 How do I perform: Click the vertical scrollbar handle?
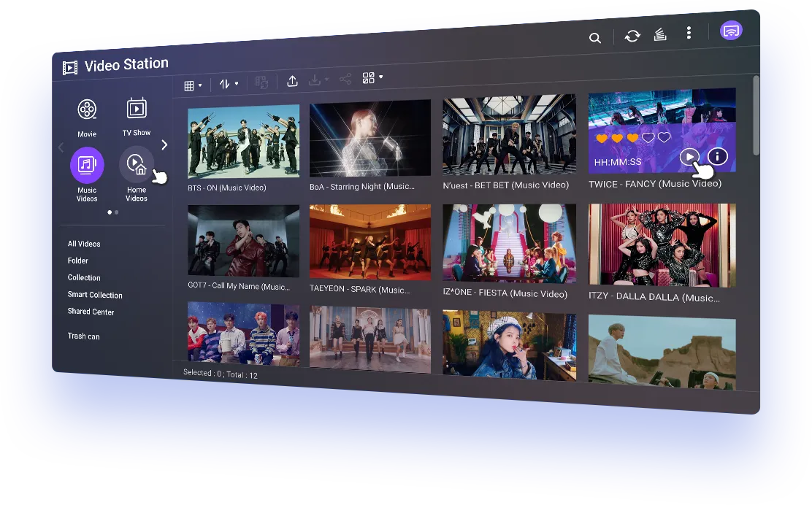click(x=756, y=115)
